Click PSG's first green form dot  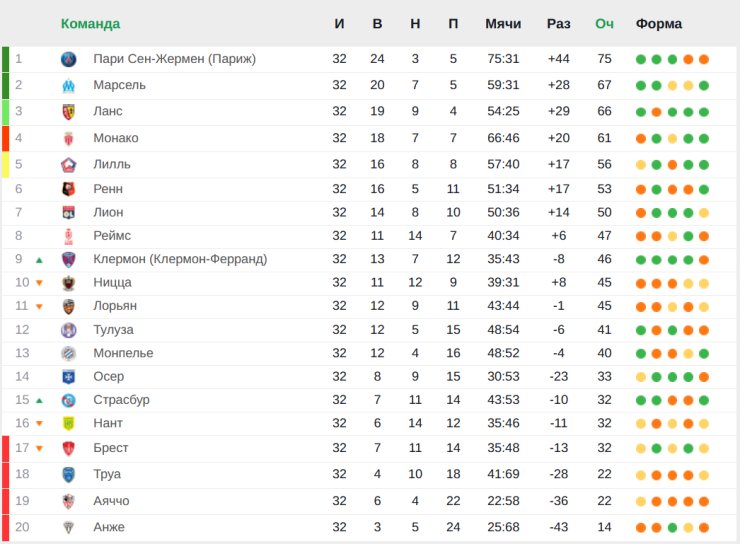tap(641, 59)
